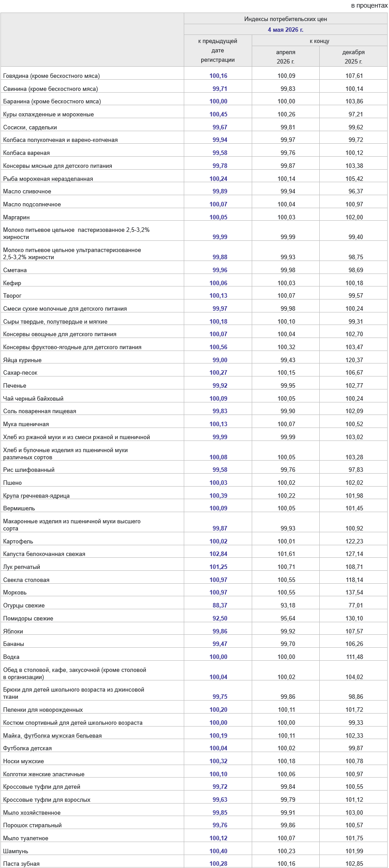Screen dimensions: 389x868
Task: Click value 120,37 for Яйца куриные
Action: tap(354, 360)
